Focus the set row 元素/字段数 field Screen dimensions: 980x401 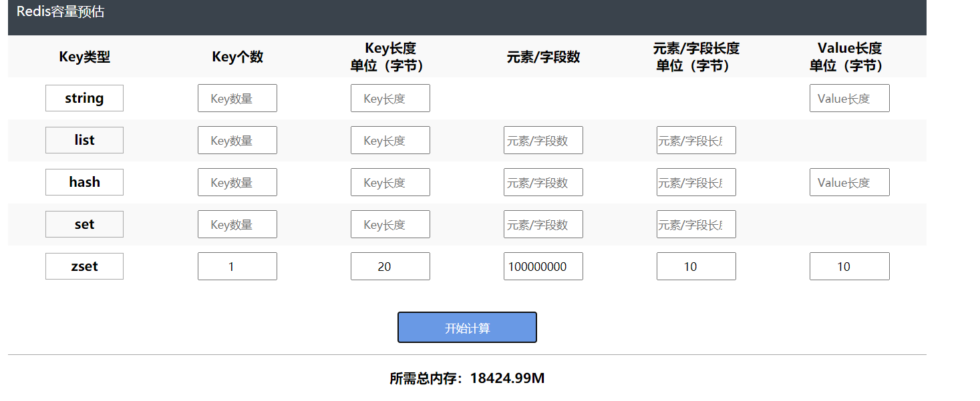pyautogui.click(x=543, y=224)
